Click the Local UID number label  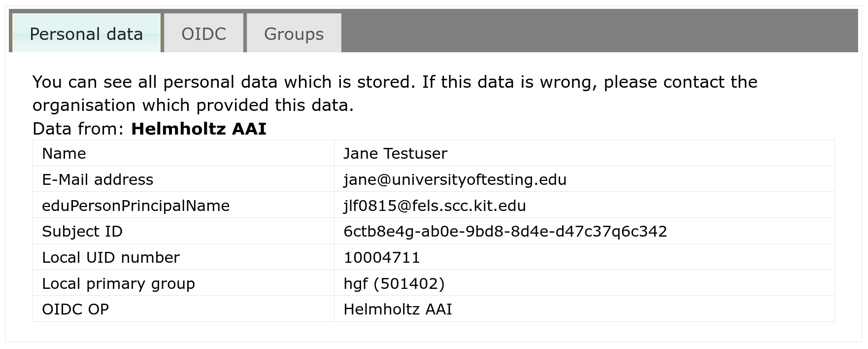pyautogui.click(x=111, y=257)
